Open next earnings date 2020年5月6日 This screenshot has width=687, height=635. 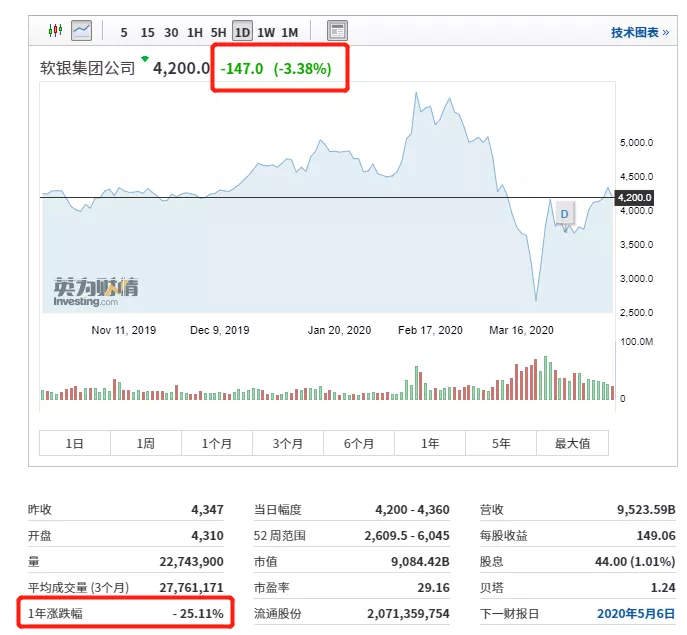click(636, 614)
